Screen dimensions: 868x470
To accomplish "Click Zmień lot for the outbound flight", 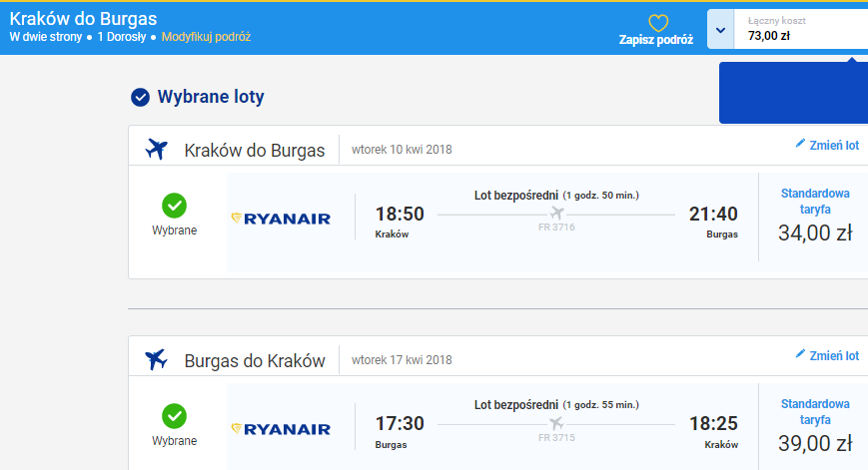I will (834, 146).
